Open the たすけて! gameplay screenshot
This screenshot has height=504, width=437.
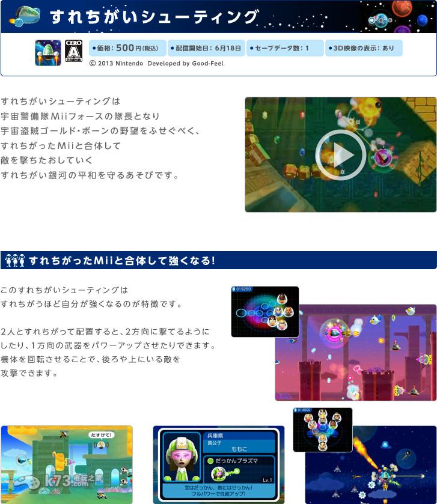coord(67,464)
